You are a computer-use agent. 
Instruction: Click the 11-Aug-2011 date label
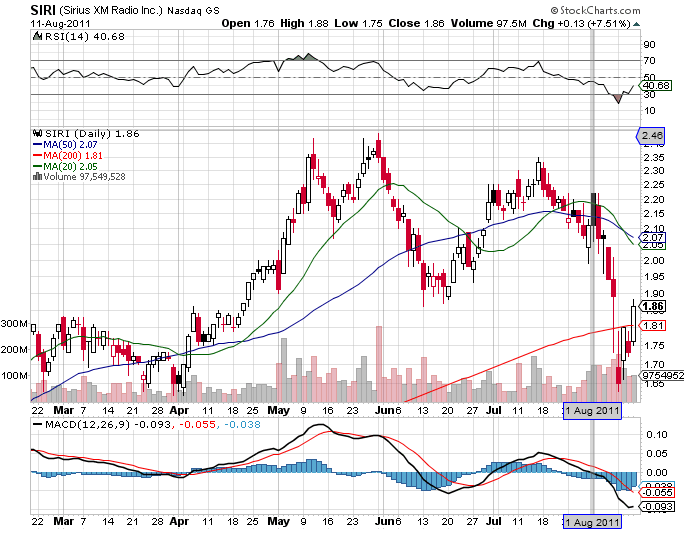pyautogui.click(x=60, y=23)
